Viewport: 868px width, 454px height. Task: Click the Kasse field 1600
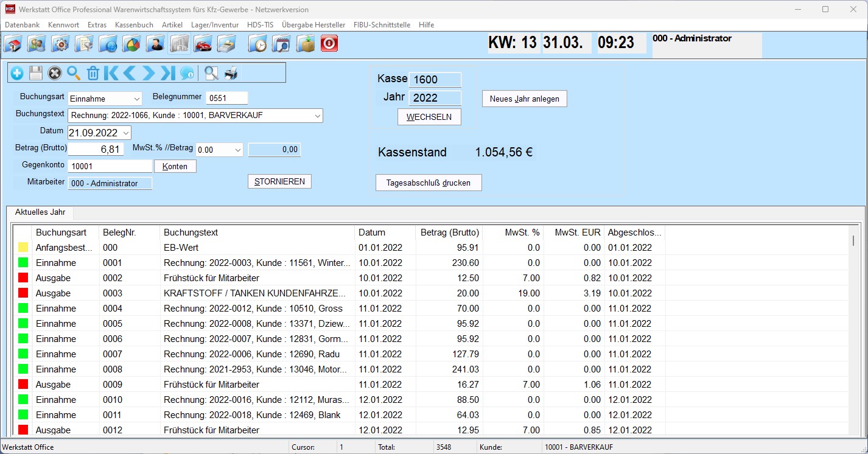(x=435, y=80)
